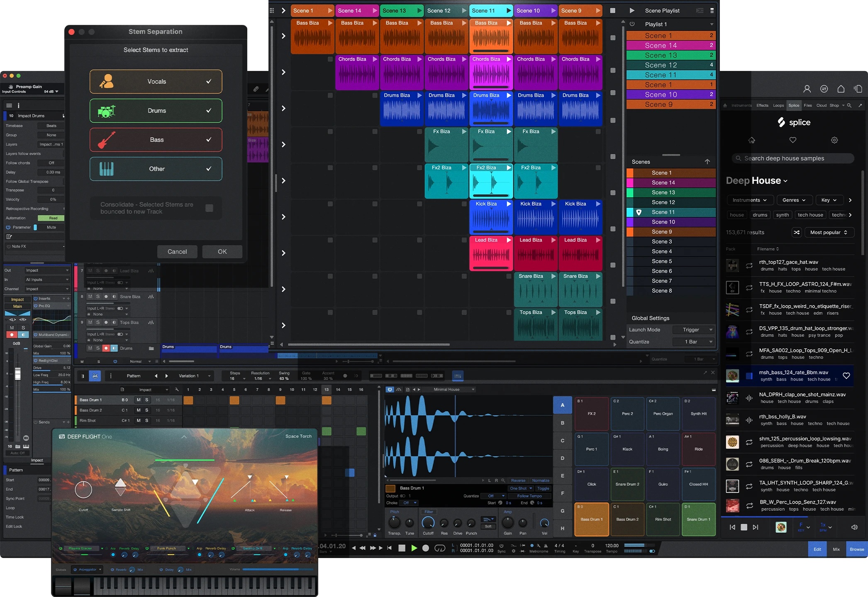Viewport: 868px width, 597px height.
Task: Click the Splice home icon
Action: point(751,140)
